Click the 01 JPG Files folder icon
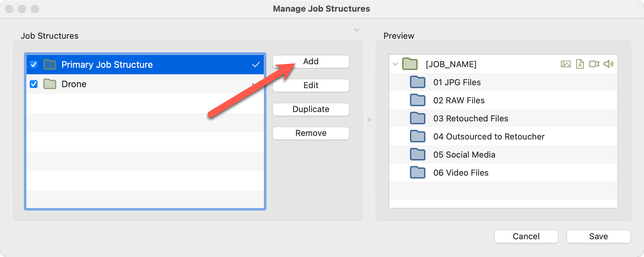Image resolution: width=644 pixels, height=257 pixels. click(x=417, y=82)
